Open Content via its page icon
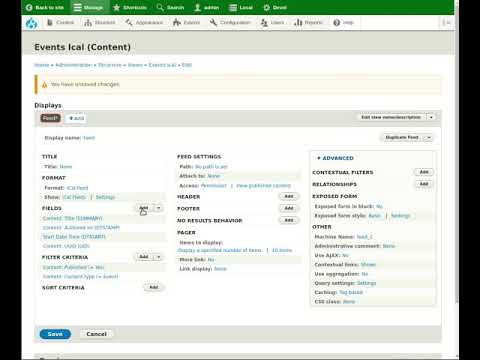 (x=50, y=22)
